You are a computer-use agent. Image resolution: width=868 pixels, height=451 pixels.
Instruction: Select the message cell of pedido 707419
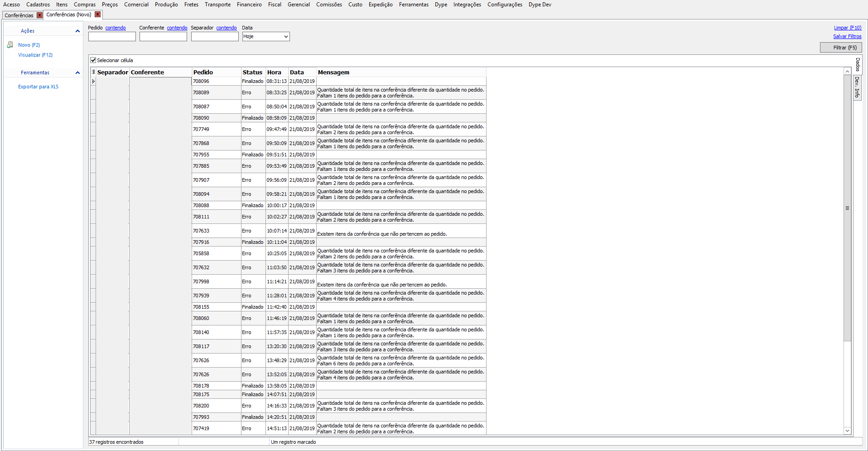[401, 428]
